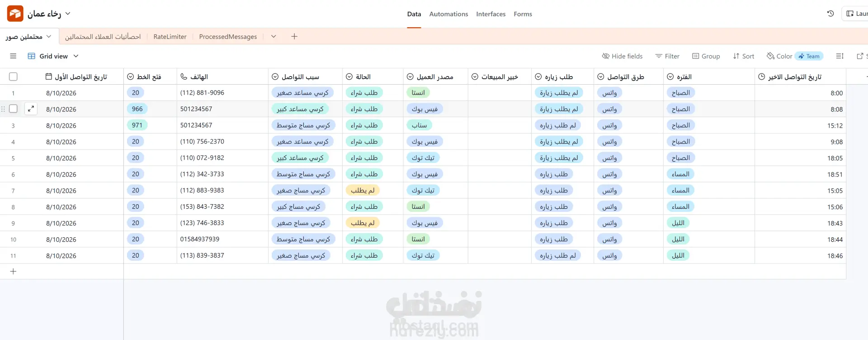
Task: Click the Hide fields button
Action: point(622,56)
